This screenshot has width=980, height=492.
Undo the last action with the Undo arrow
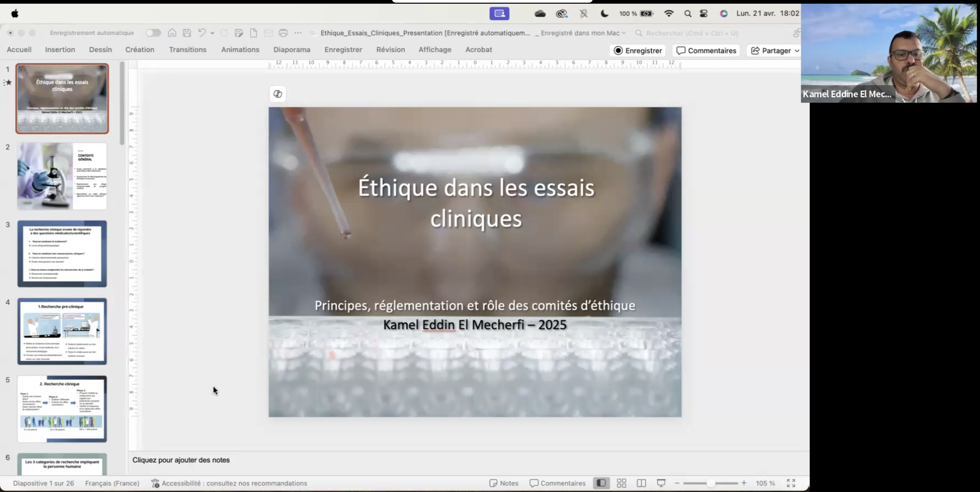(x=202, y=33)
